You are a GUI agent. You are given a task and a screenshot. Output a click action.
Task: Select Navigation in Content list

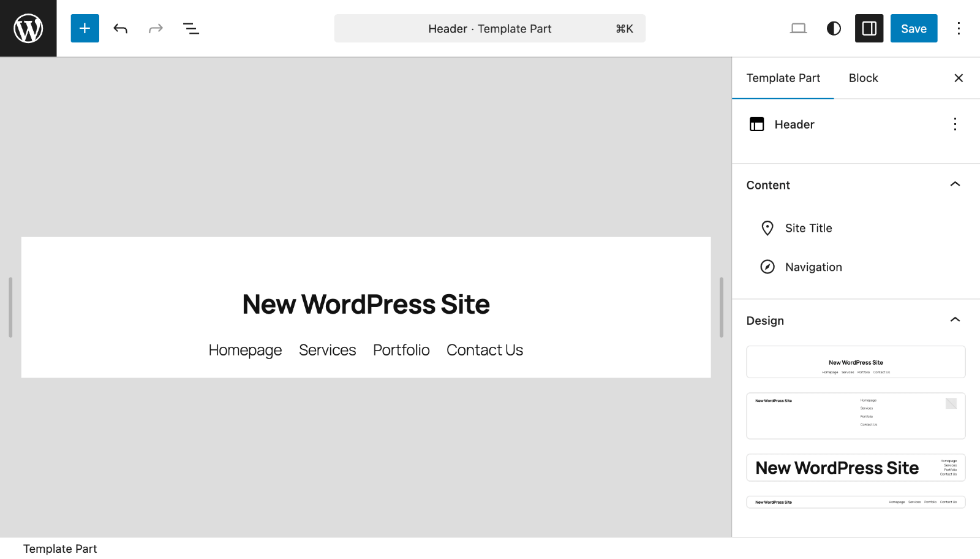(x=813, y=267)
